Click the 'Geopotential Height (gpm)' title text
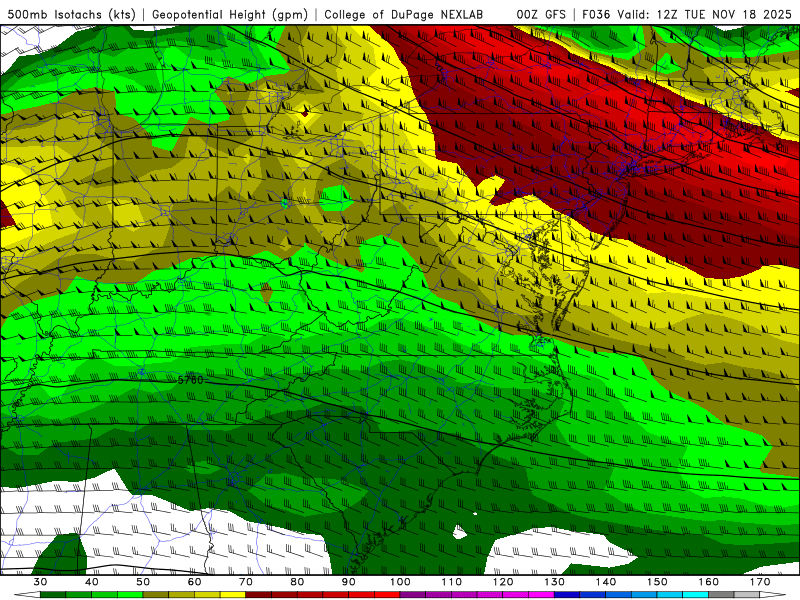The height and width of the screenshot is (600, 800). tap(230, 14)
